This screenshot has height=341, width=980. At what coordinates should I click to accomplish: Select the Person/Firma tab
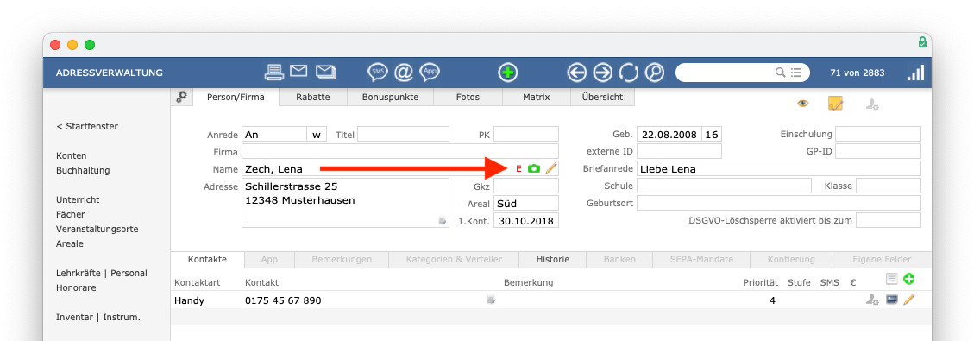click(236, 97)
